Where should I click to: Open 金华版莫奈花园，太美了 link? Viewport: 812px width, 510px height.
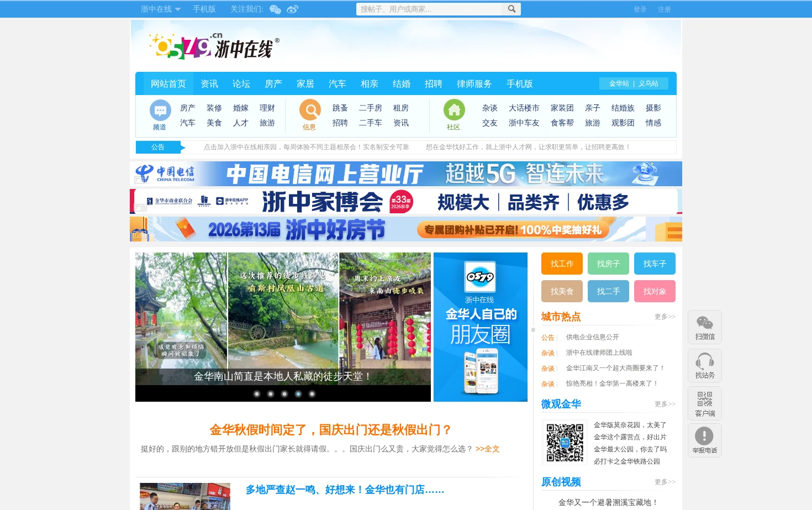(630, 425)
